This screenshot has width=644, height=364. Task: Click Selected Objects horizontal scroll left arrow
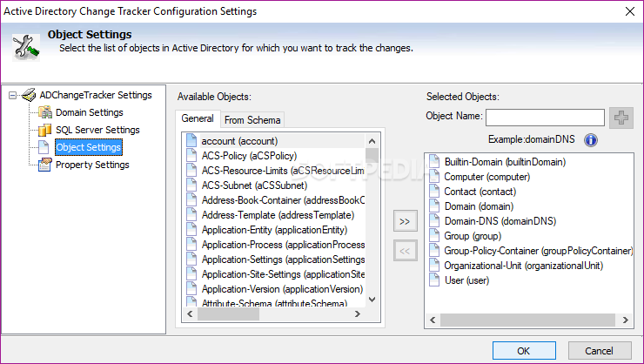click(433, 320)
